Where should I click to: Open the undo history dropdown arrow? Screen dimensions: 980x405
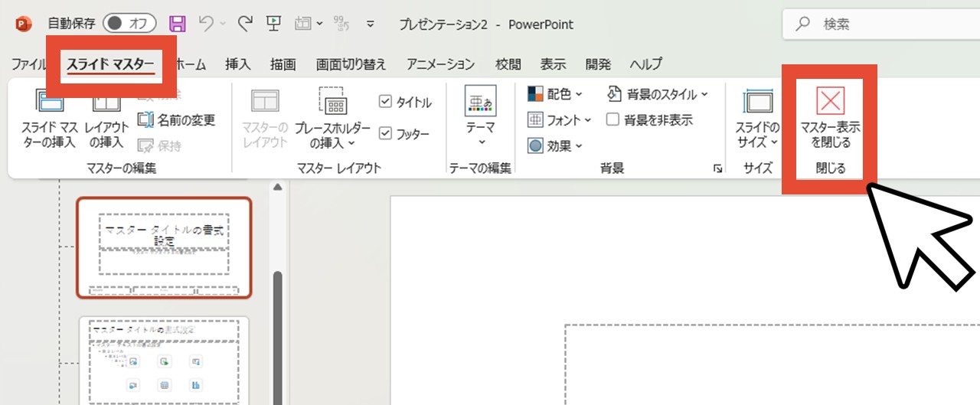[223, 24]
